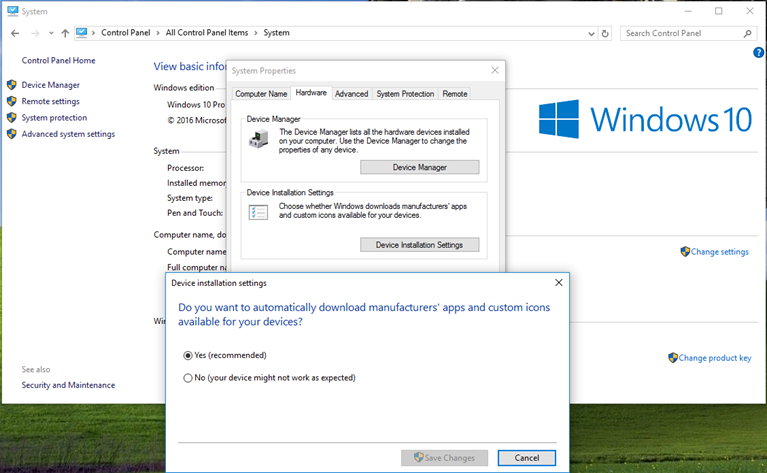This screenshot has height=473, width=767.
Task: Switch to Remote tab
Action: 455,94
